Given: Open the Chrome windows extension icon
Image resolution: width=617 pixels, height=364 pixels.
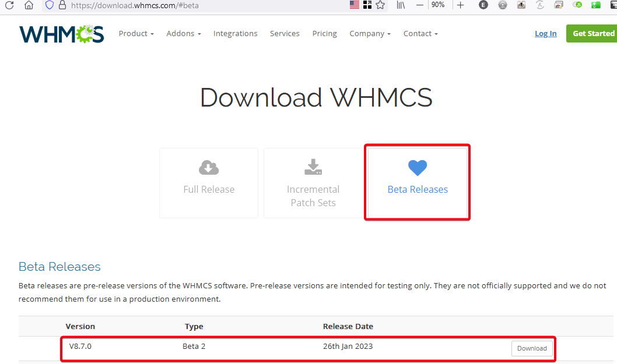Looking at the screenshot, I should [x=558, y=5].
